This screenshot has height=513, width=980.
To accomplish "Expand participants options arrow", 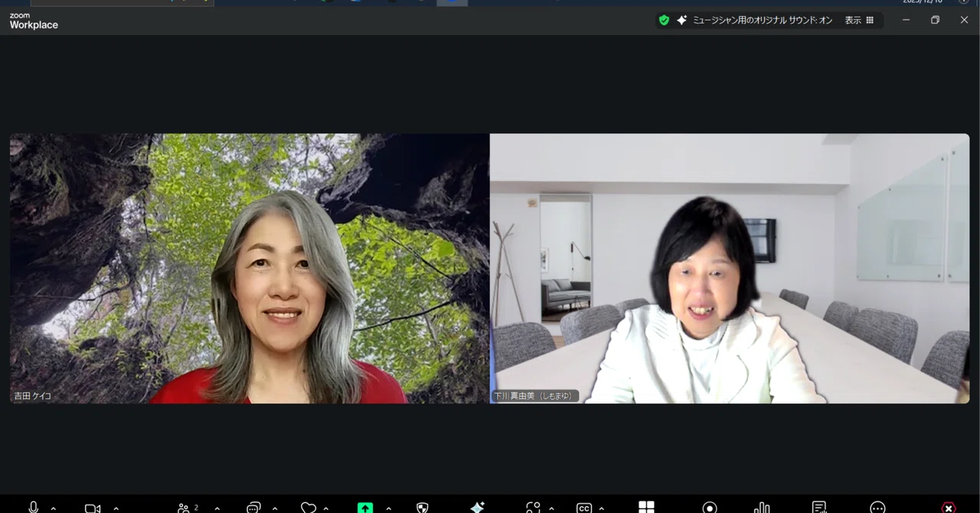I will pyautogui.click(x=217, y=508).
